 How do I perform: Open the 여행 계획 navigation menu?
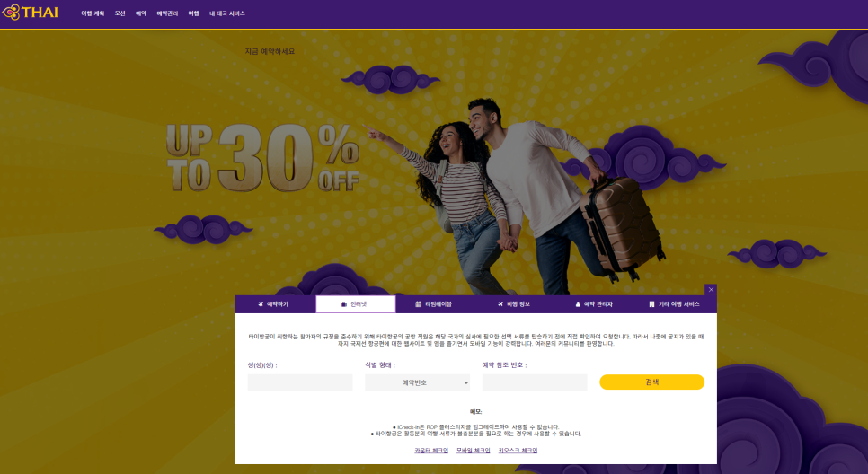click(x=93, y=13)
